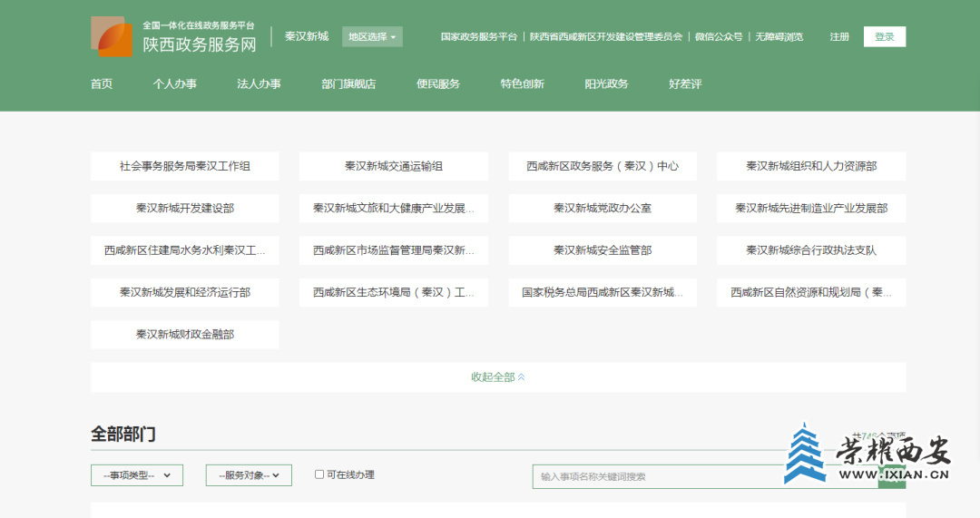This screenshot has width=980, height=518.
Task: Select 西咸新区生态环境局（秦汉）工 department
Action: [394, 292]
